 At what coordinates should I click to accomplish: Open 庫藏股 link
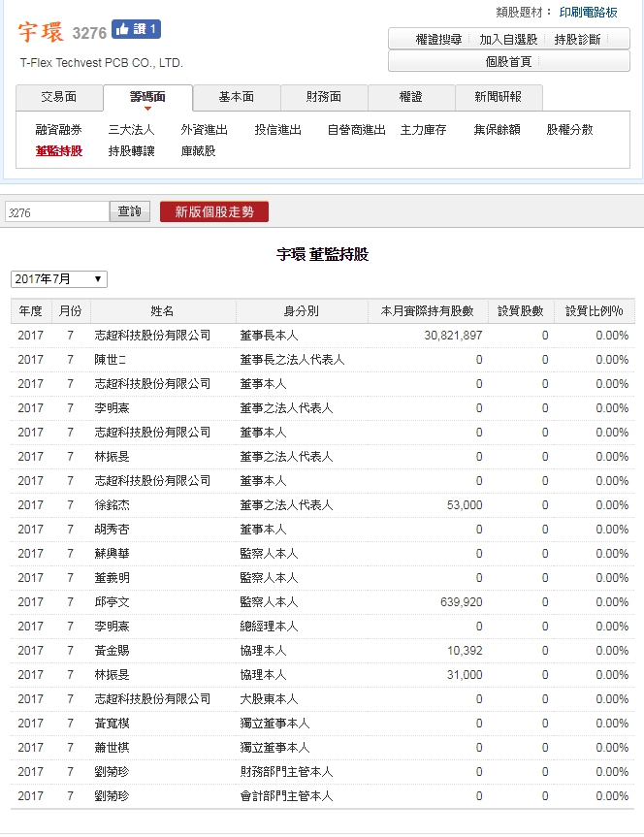(x=199, y=151)
